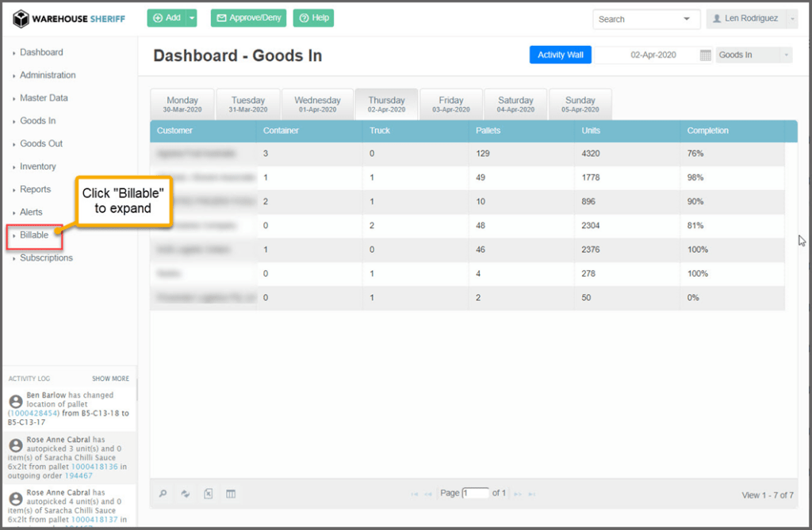Expand the Search box dropdown arrow
The image size is (812, 530).
pyautogui.click(x=686, y=19)
